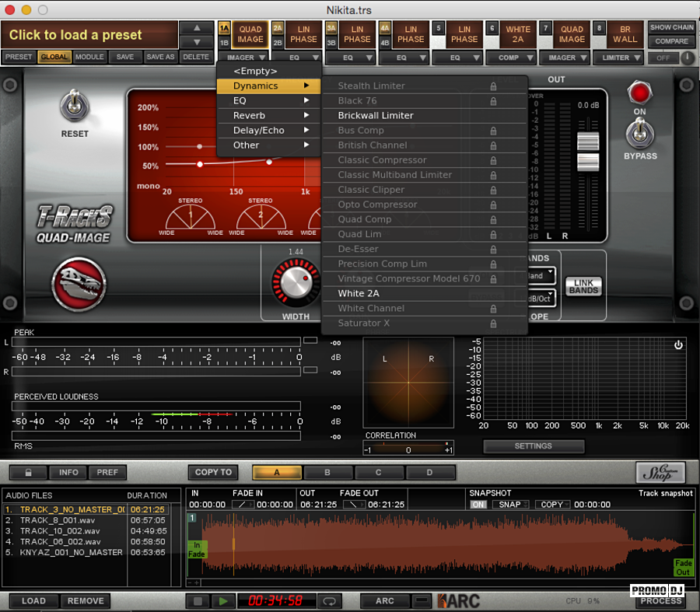This screenshot has height=612, width=700.
Task: Select TRACK_8_001.wav in audio files list
Action: pyautogui.click(x=86, y=520)
